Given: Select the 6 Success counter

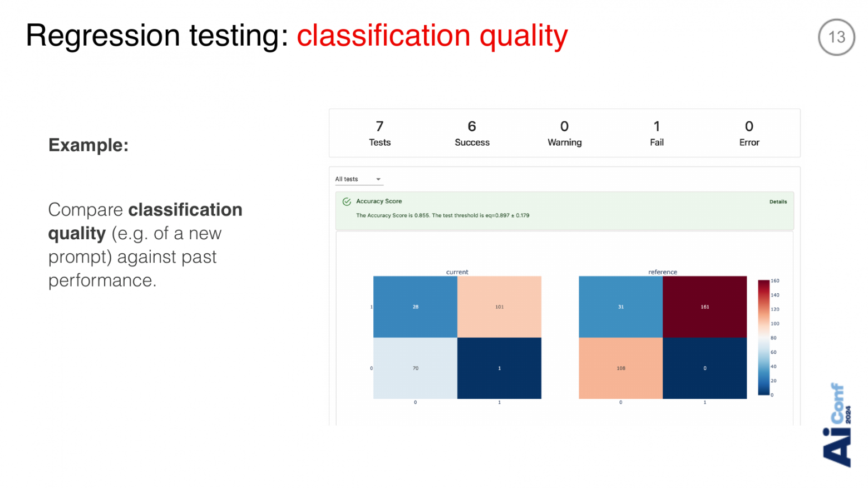Looking at the screenshot, I should coord(472,134).
